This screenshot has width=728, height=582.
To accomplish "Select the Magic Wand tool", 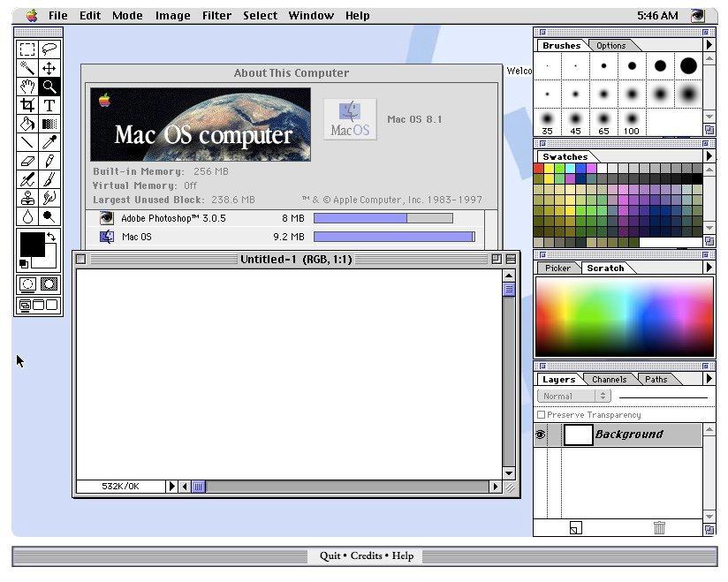I will (27, 68).
